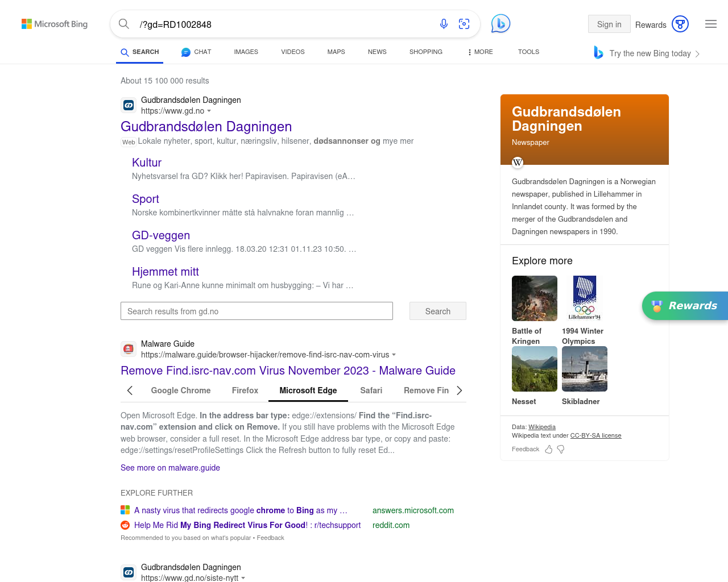Select the Firefox instructions tab
Image resolution: width=728 pixels, height=582 pixels.
[245, 390]
